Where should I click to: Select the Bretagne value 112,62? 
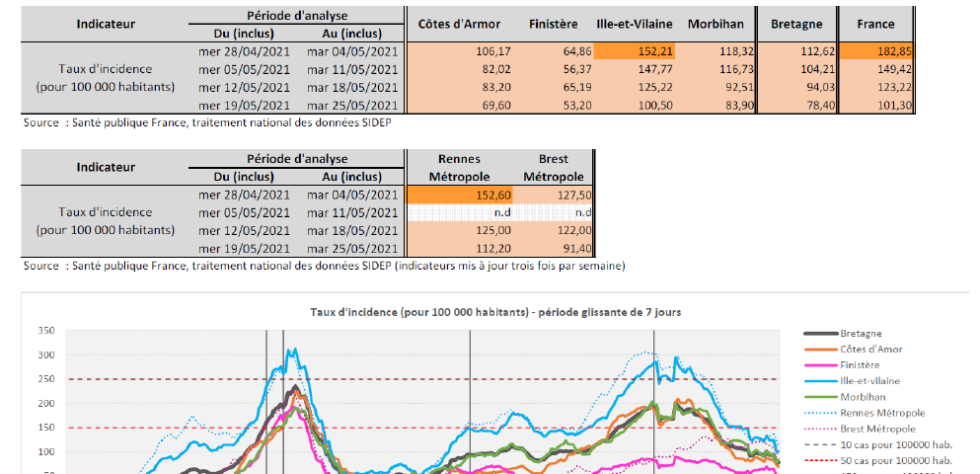pos(795,51)
